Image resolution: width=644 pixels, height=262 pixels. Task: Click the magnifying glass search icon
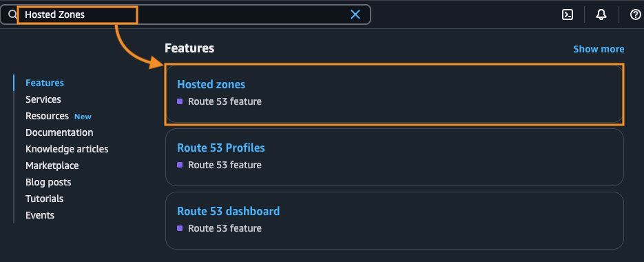click(x=12, y=15)
